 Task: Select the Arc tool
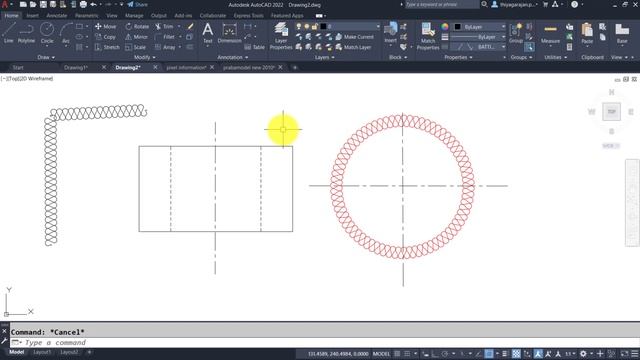pos(66,33)
